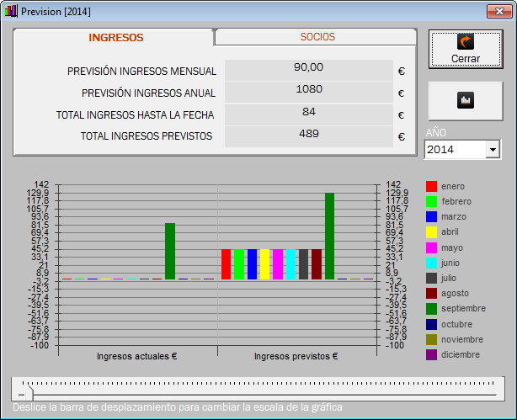Click the 'TOTAL INGRESOS HASTA LA FECHA' label
The width and height of the screenshot is (517, 420).
click(136, 114)
